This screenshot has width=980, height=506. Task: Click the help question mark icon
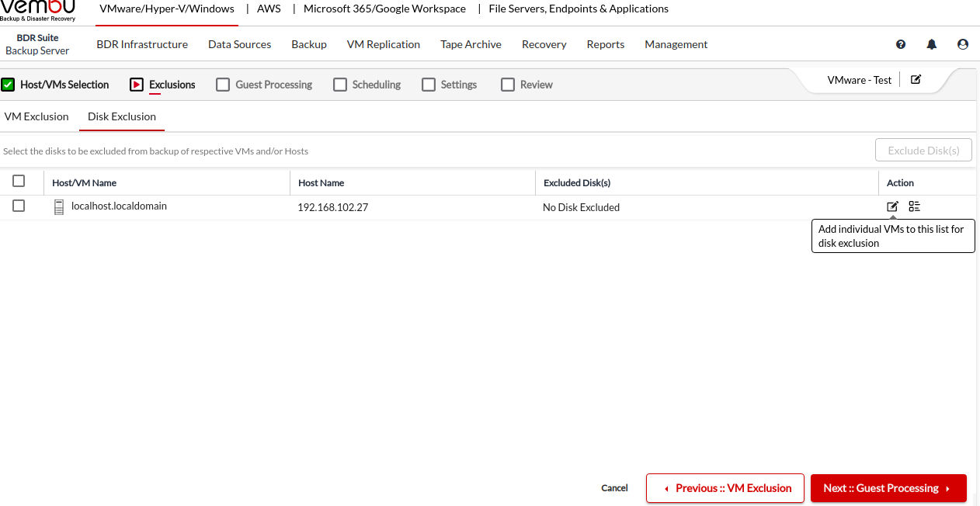point(901,45)
